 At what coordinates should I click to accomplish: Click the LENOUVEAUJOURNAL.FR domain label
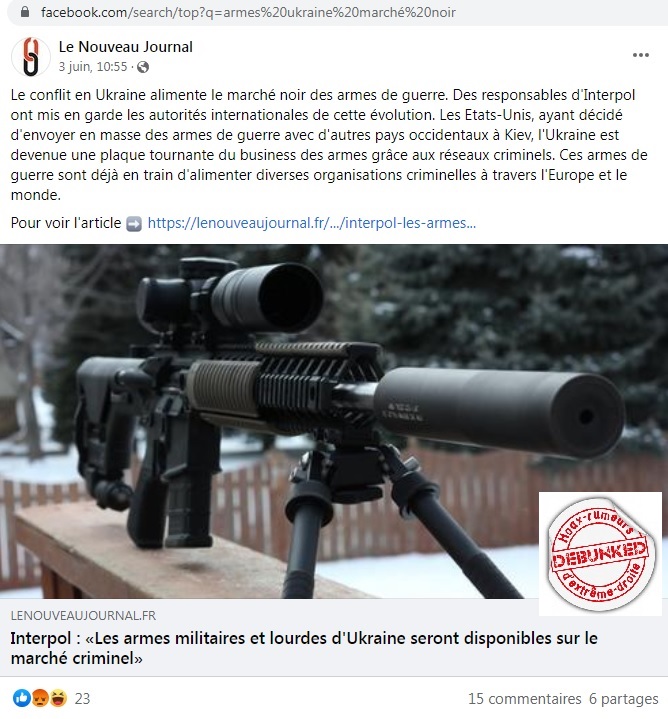click(83, 615)
